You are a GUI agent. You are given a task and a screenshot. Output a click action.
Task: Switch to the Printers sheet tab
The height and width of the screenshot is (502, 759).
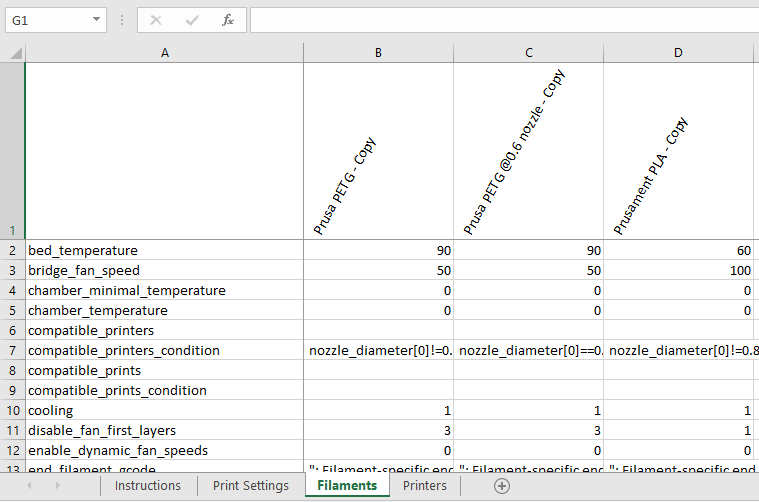click(425, 486)
